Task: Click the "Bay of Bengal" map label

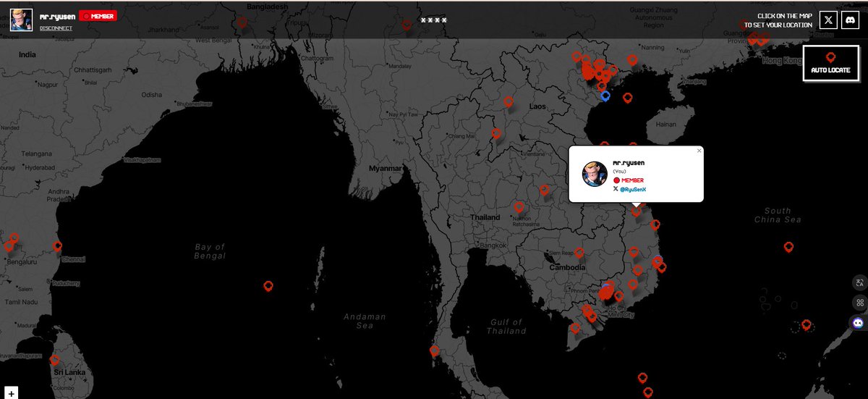Action: click(x=210, y=251)
